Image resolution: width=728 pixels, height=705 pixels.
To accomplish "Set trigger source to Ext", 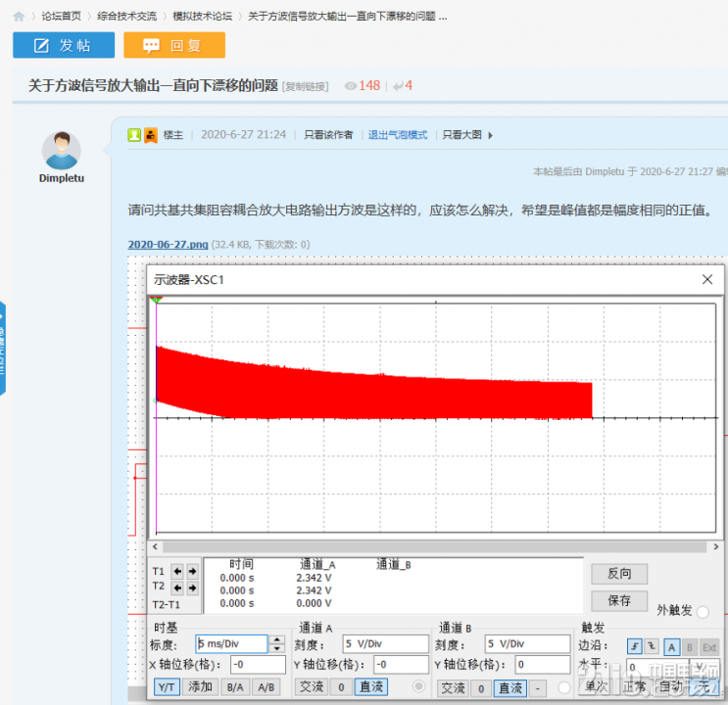I will [709, 647].
